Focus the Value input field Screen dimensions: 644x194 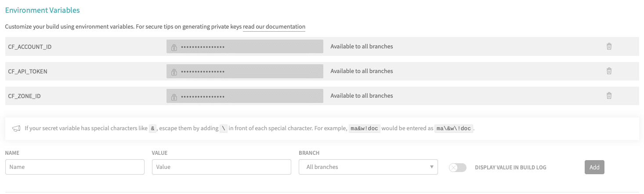click(x=221, y=167)
